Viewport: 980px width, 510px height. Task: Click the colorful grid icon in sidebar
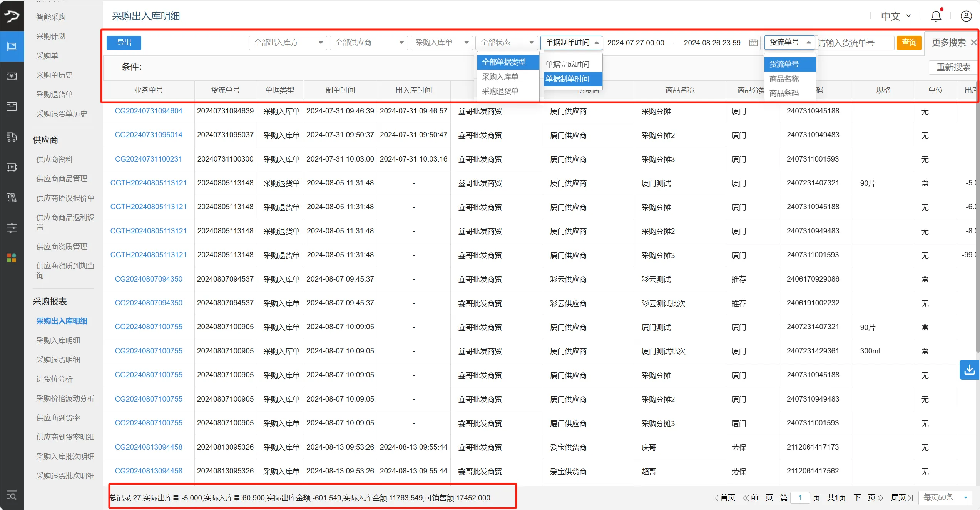click(12, 258)
